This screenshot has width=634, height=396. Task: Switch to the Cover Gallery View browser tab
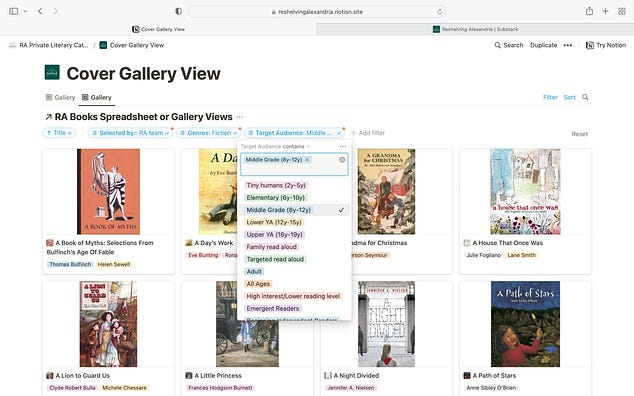pos(158,29)
